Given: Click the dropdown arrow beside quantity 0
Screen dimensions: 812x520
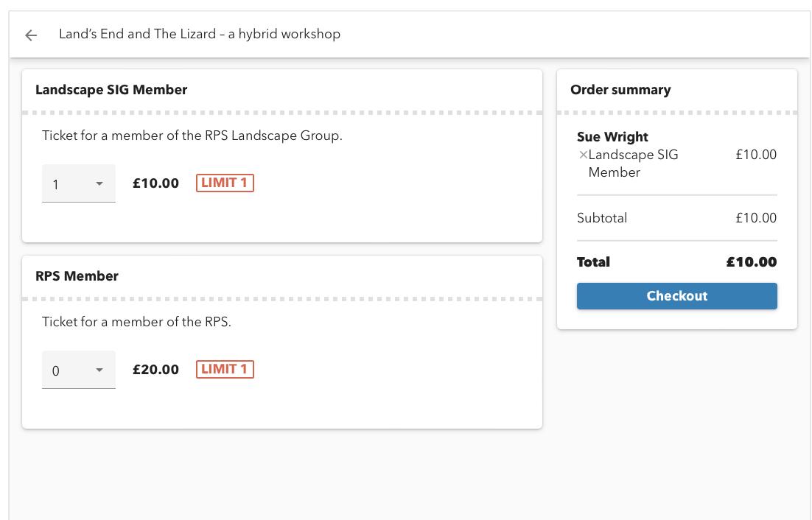Looking at the screenshot, I should point(99,370).
